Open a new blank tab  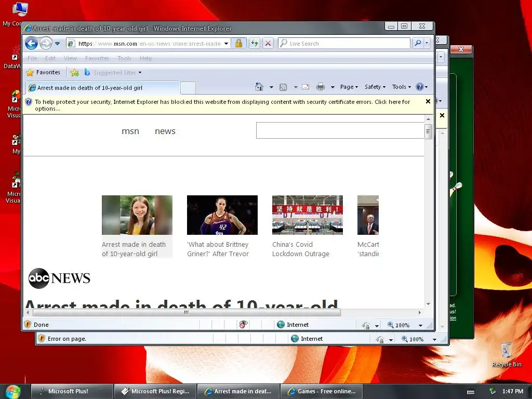(188, 88)
